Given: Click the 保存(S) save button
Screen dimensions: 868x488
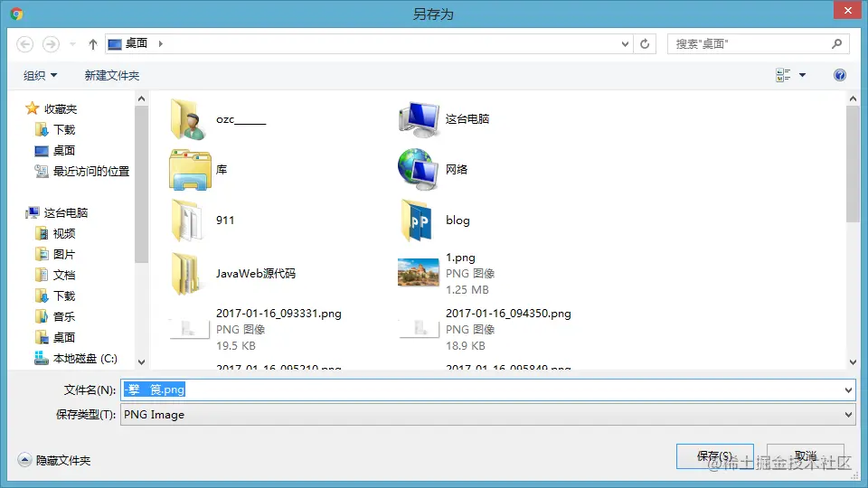Looking at the screenshot, I should tap(714, 455).
